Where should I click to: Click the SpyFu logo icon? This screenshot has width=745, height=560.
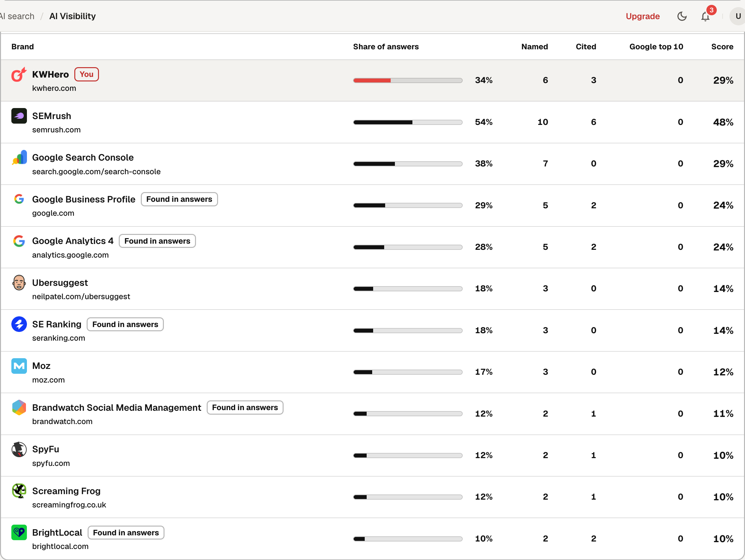19,450
